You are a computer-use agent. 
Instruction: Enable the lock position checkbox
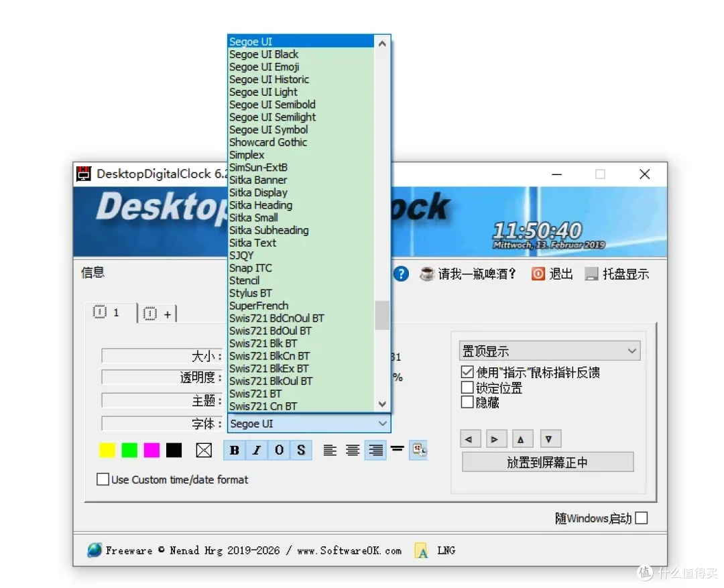[467, 387]
